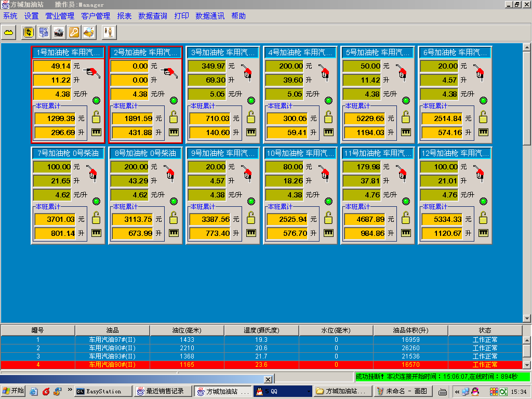Viewport: 532px width, 399px height.
Task: Click green status light on pump 5
Action: (x=406, y=100)
